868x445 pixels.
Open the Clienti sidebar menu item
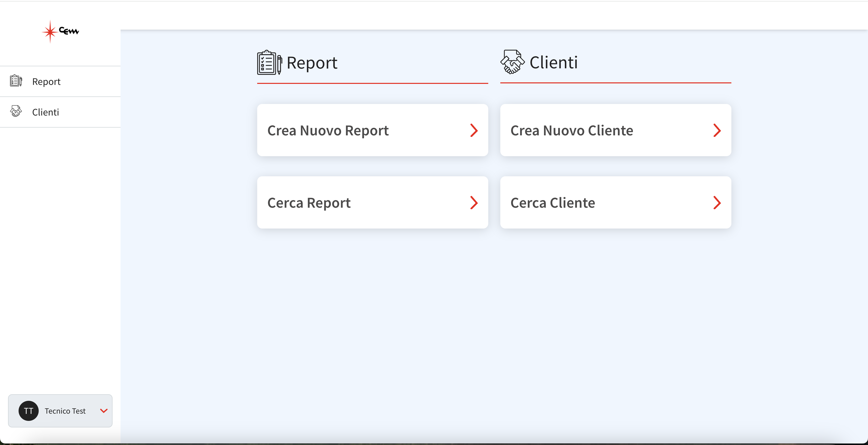click(x=60, y=112)
